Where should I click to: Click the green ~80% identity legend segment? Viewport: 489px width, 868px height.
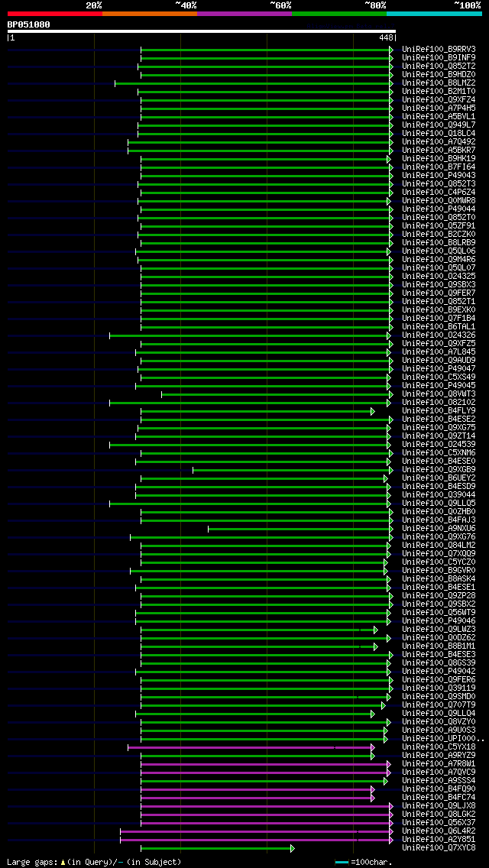(x=339, y=13)
